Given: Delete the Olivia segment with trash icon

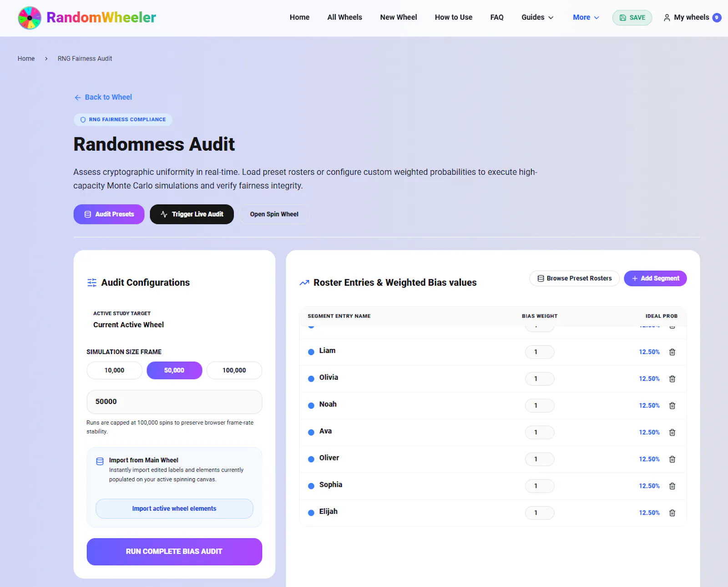Looking at the screenshot, I should coord(672,379).
